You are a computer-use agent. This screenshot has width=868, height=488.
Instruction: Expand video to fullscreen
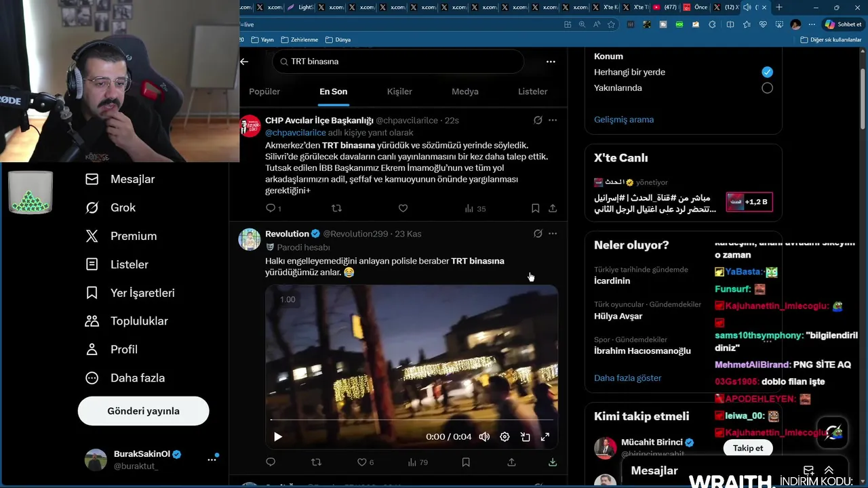545,436
